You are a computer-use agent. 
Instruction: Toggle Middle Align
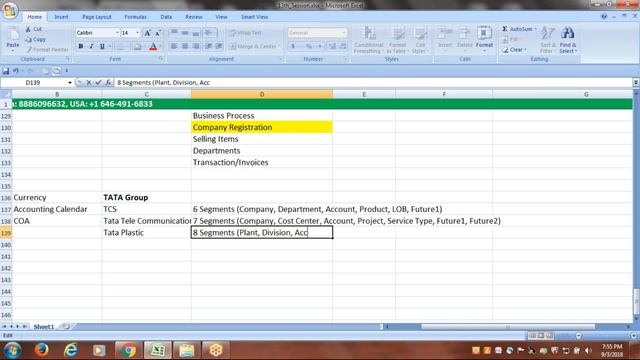coord(185,33)
